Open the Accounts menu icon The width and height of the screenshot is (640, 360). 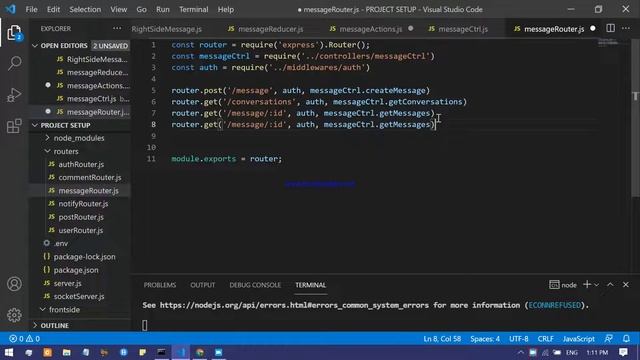(14, 284)
